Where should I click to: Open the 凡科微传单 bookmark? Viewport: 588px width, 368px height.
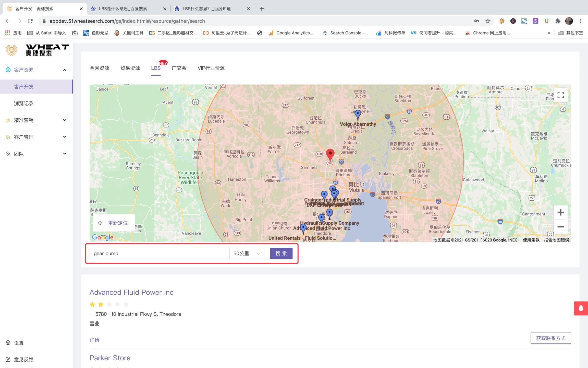pyautogui.click(x=390, y=33)
